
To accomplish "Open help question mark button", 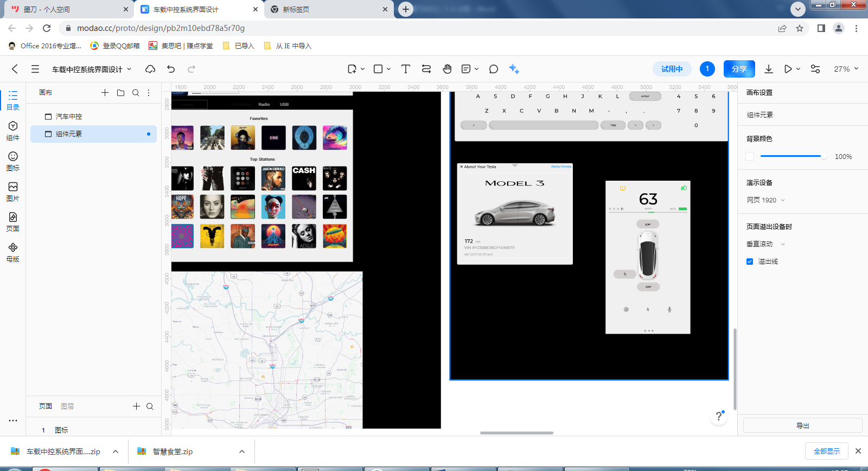I will tap(719, 416).
